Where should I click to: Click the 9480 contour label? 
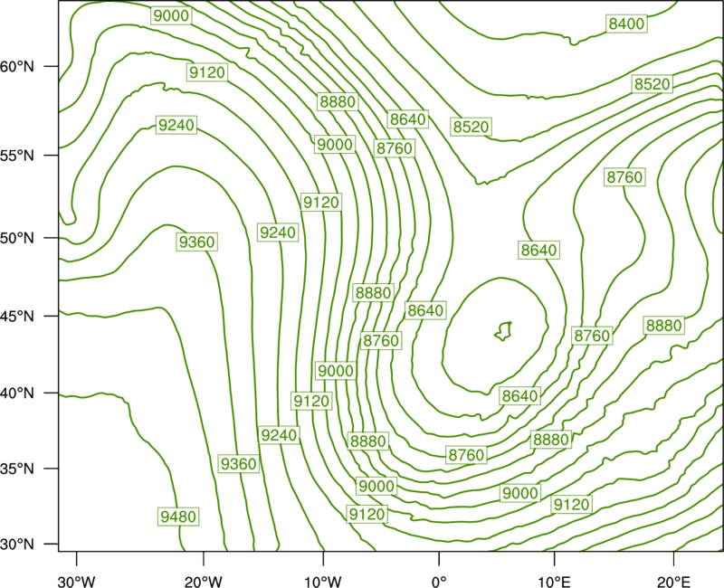coord(178,517)
